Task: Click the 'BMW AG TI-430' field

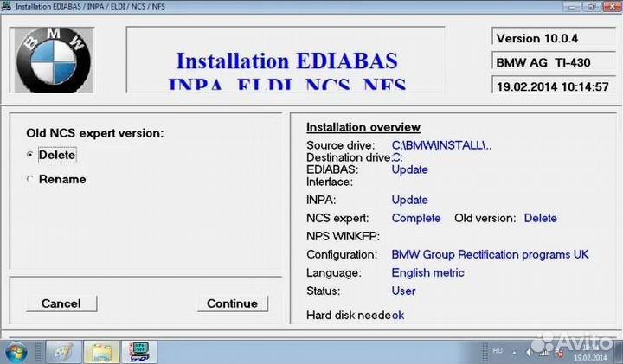Action: pyautogui.click(x=554, y=62)
